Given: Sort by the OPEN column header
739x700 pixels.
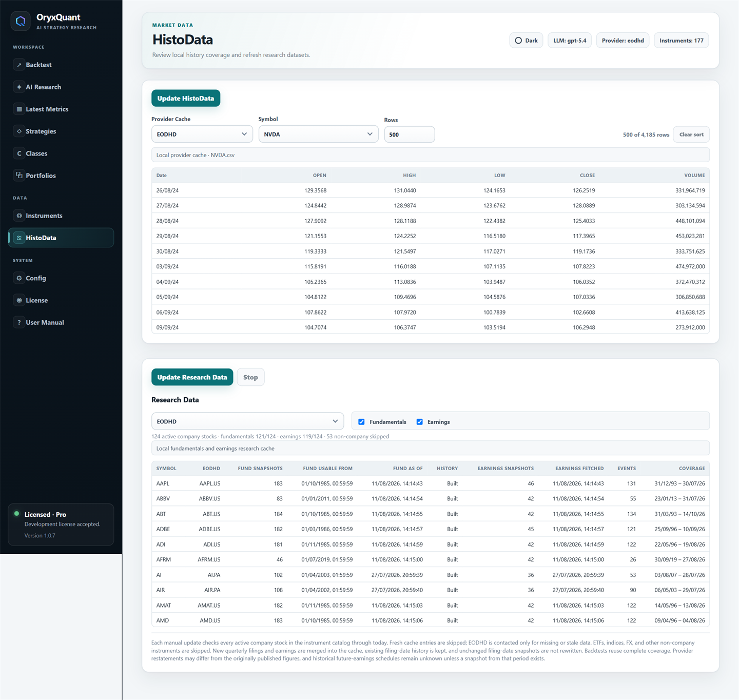Looking at the screenshot, I should tap(319, 176).
